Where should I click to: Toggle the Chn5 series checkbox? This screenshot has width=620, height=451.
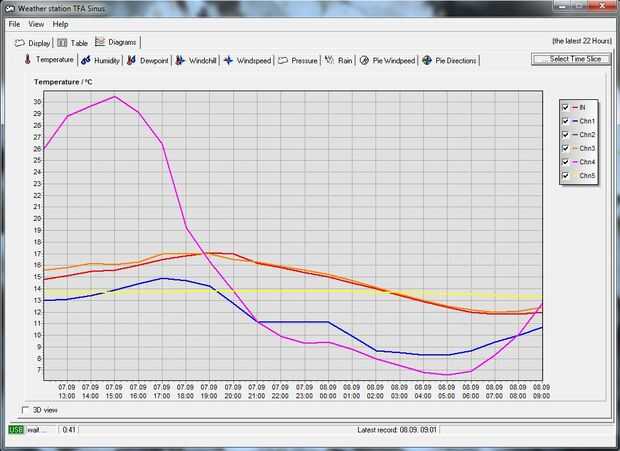(x=565, y=175)
